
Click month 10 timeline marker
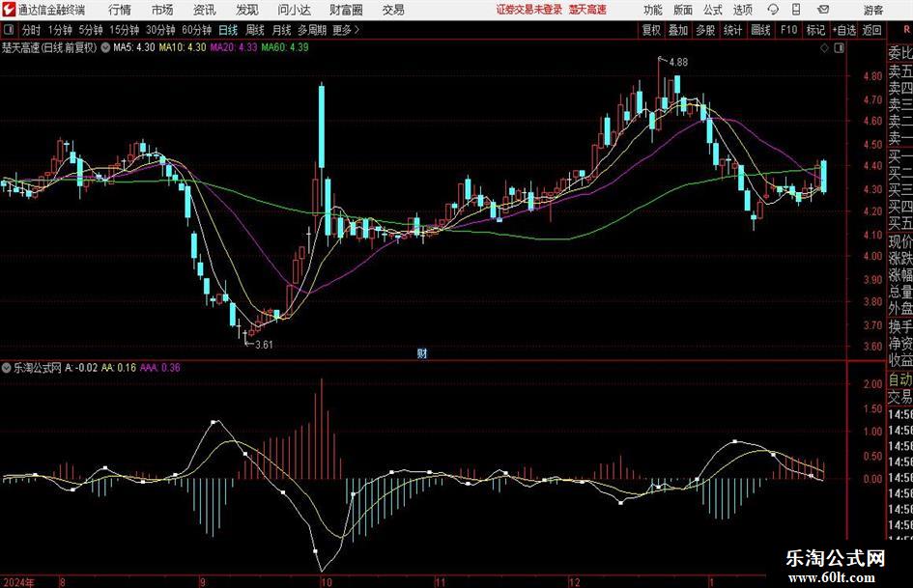click(327, 582)
